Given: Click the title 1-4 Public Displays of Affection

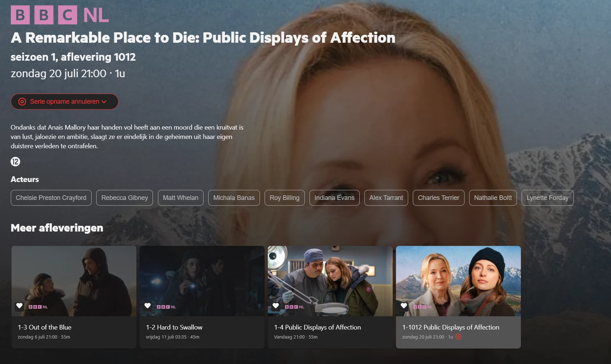Looking at the screenshot, I should [x=317, y=327].
